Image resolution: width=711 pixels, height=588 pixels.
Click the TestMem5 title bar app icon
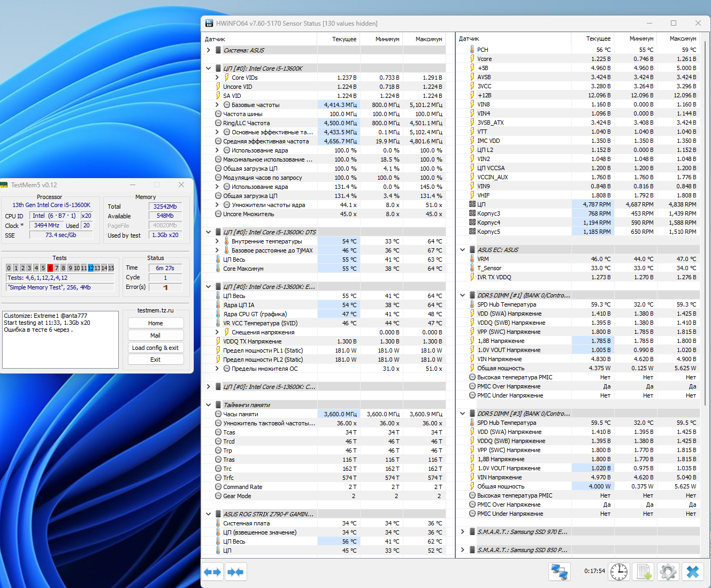pyautogui.click(x=4, y=185)
